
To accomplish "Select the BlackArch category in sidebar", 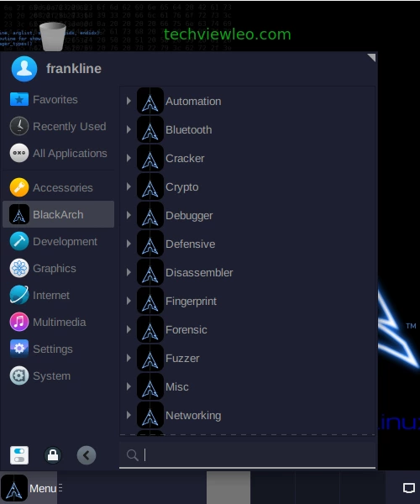I will tap(58, 214).
